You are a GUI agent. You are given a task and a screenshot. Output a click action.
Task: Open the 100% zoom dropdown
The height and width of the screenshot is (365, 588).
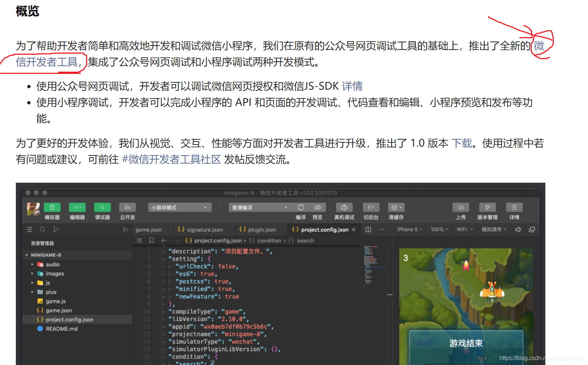pos(439,229)
